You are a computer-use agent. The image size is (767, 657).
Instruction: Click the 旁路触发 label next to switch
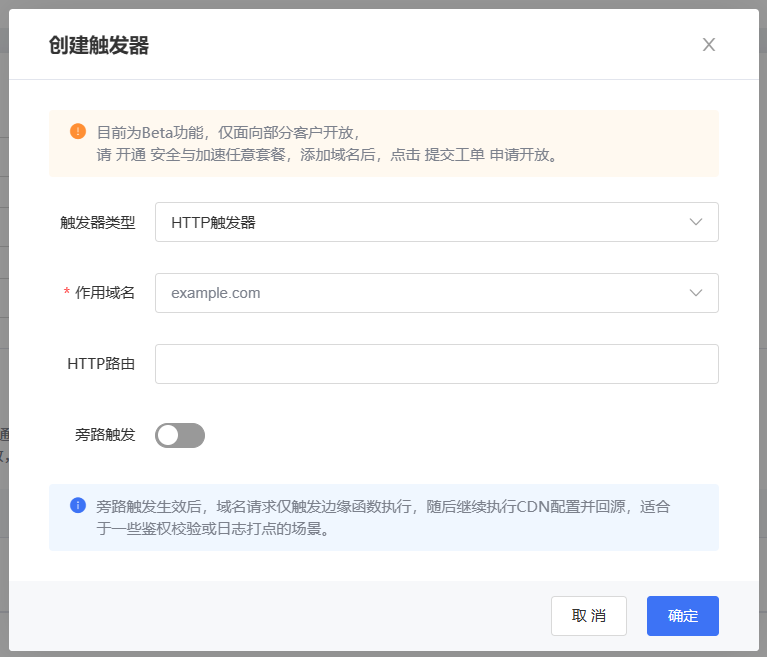tap(105, 435)
